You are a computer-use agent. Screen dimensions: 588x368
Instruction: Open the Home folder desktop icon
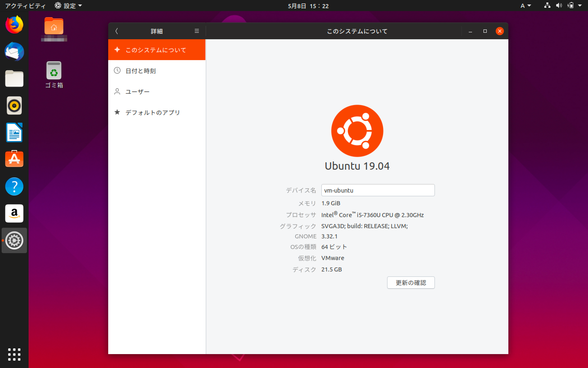(x=54, y=26)
